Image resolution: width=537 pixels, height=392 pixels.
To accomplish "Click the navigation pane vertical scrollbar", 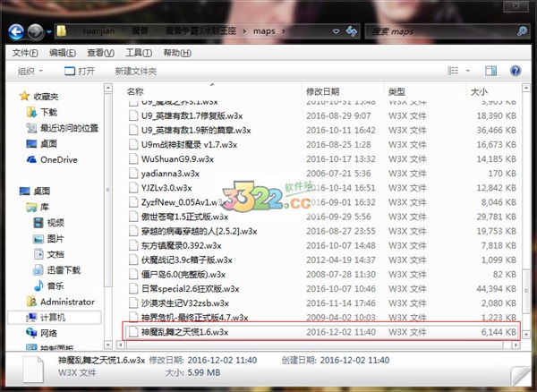I will (x=108, y=191).
